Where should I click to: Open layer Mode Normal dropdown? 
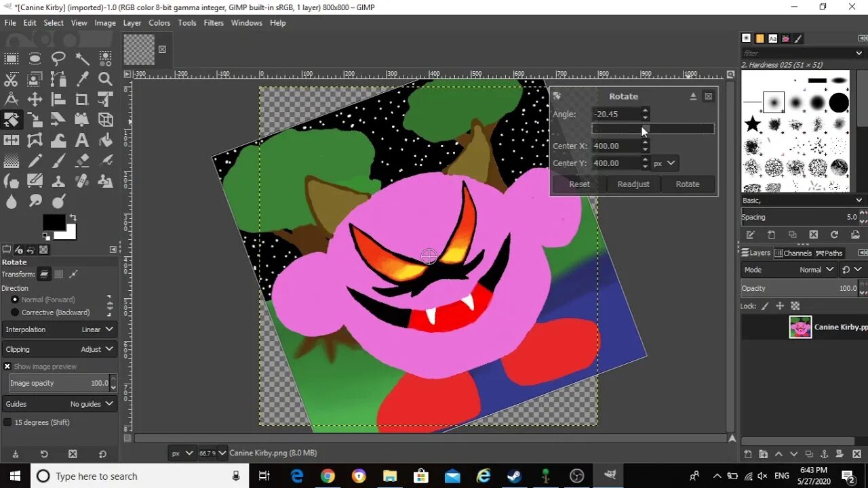tap(789, 270)
